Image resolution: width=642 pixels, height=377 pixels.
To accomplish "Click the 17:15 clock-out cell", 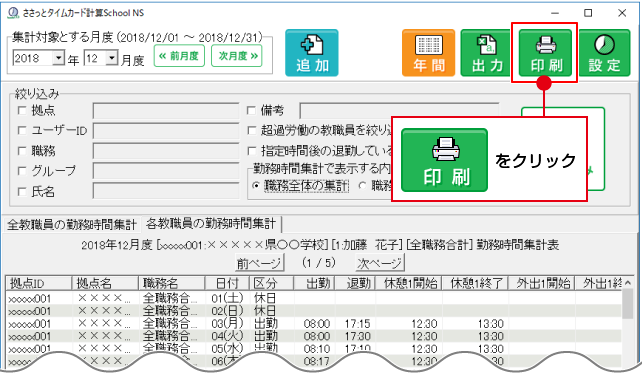I will [x=355, y=324].
